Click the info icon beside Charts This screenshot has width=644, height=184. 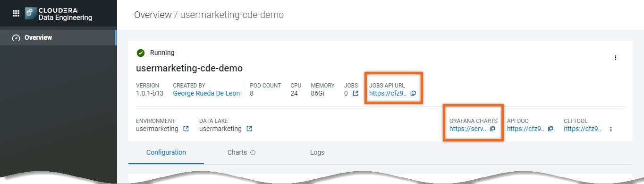[253, 153]
